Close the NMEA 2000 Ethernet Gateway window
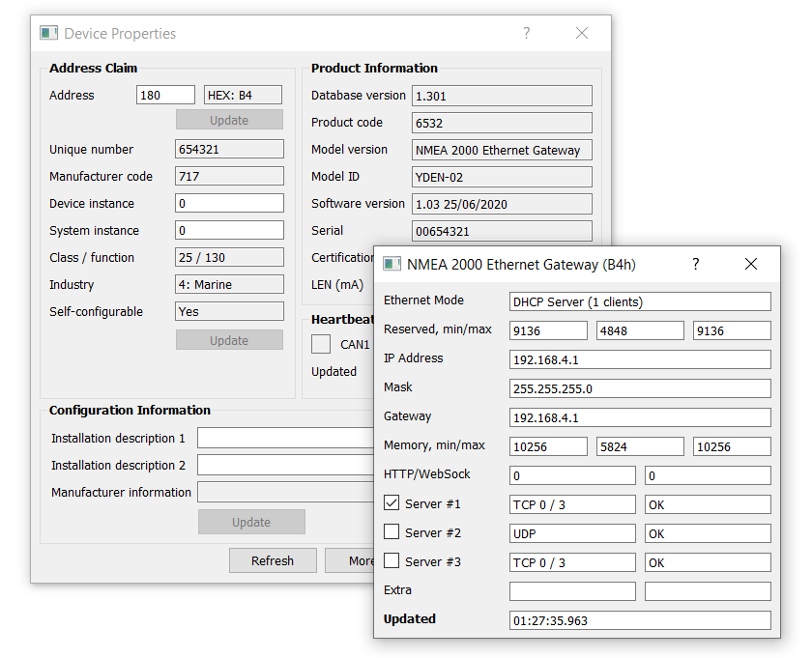 point(751,264)
